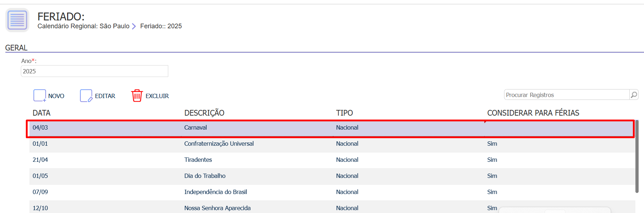Open the Feriado:: 2025 breadcrumb

click(161, 26)
